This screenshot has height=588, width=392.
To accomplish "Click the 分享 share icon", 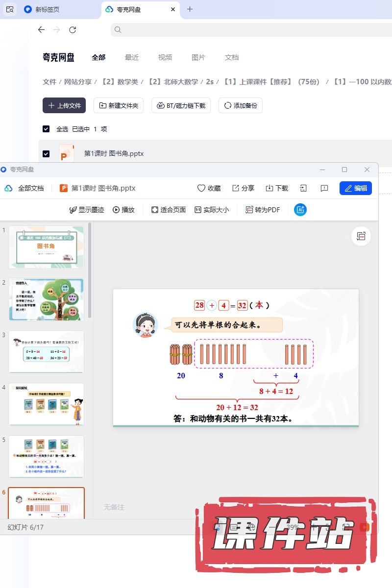I will point(236,188).
